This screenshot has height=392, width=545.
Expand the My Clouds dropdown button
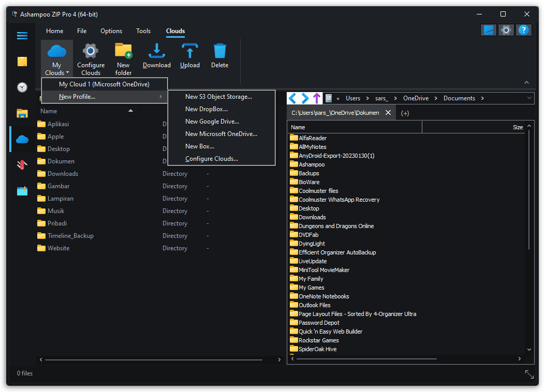[x=57, y=58]
